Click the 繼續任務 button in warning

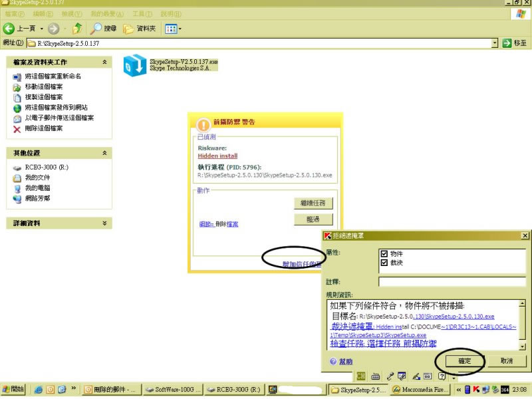click(313, 203)
